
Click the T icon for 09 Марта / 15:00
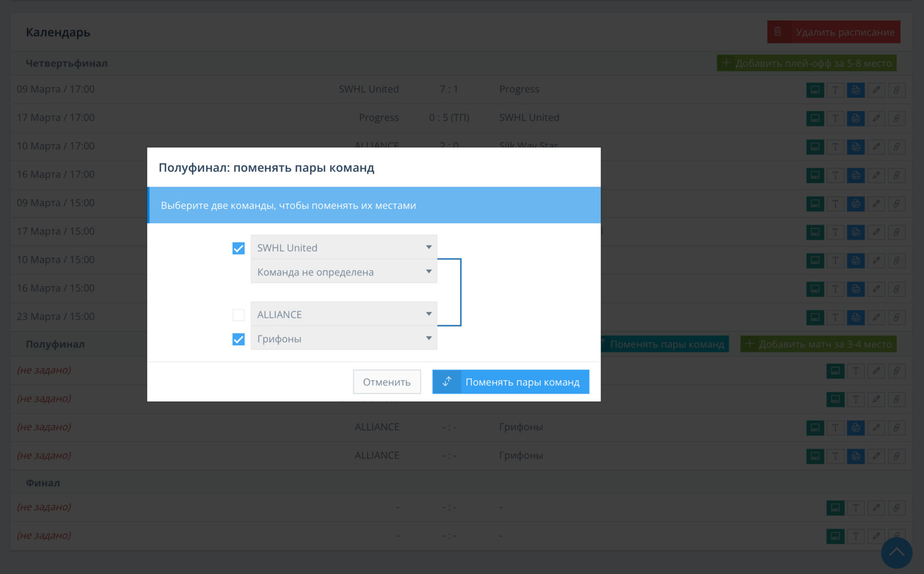(835, 203)
